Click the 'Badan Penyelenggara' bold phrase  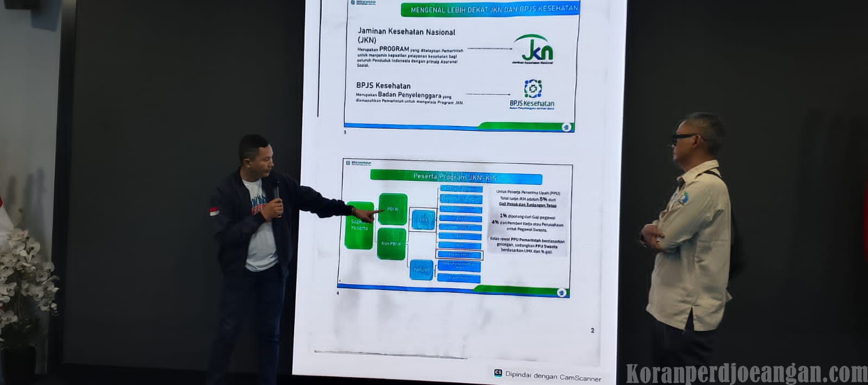(x=410, y=95)
